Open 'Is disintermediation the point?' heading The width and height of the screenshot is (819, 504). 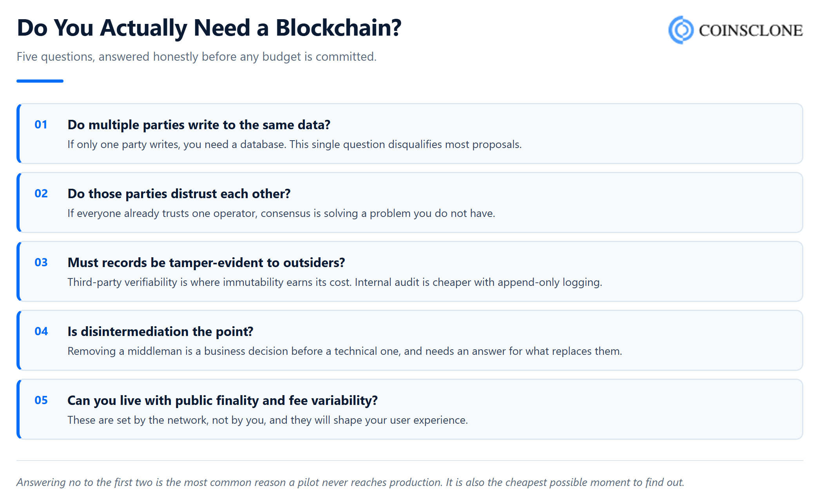(160, 331)
